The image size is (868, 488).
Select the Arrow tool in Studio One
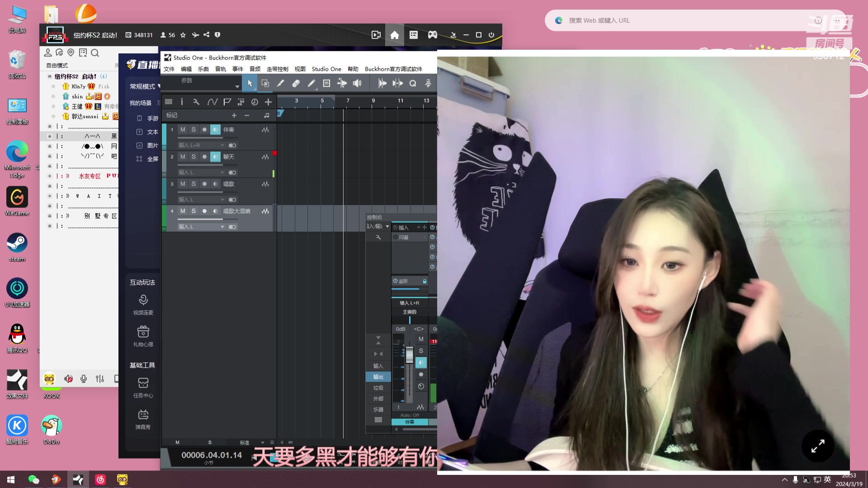tap(250, 84)
